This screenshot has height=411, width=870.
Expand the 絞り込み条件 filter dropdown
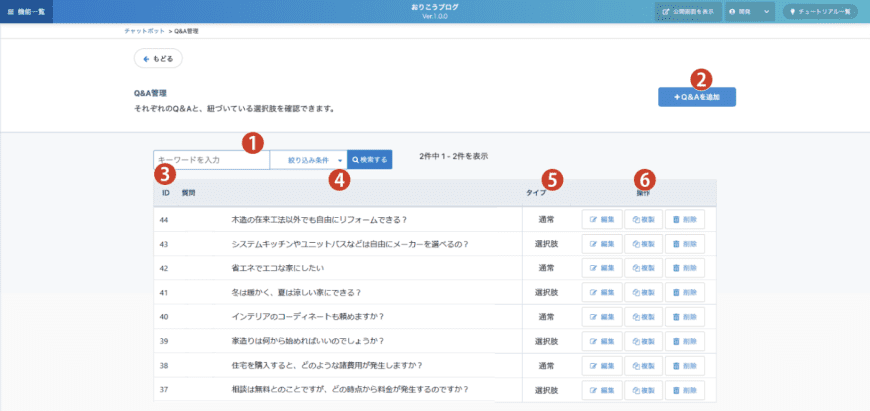(x=308, y=159)
